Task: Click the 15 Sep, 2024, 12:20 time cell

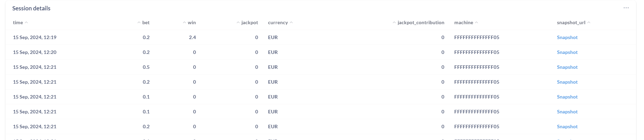Action: click(35, 53)
